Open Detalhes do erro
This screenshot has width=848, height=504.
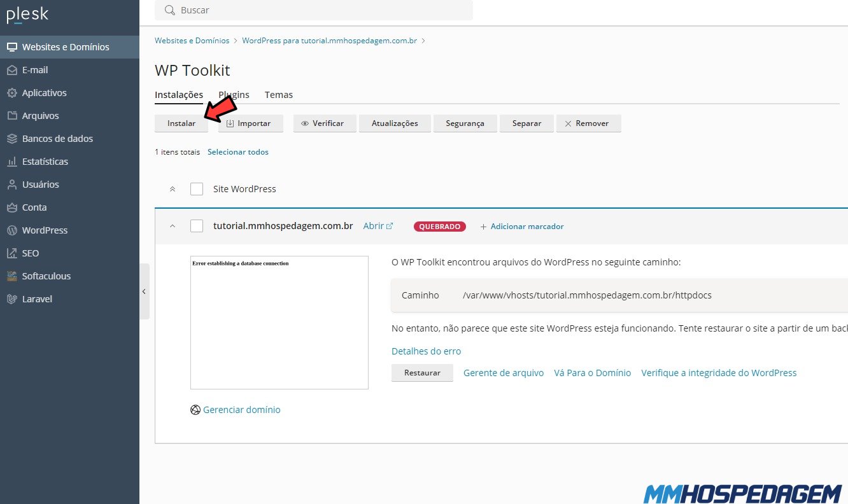click(426, 351)
